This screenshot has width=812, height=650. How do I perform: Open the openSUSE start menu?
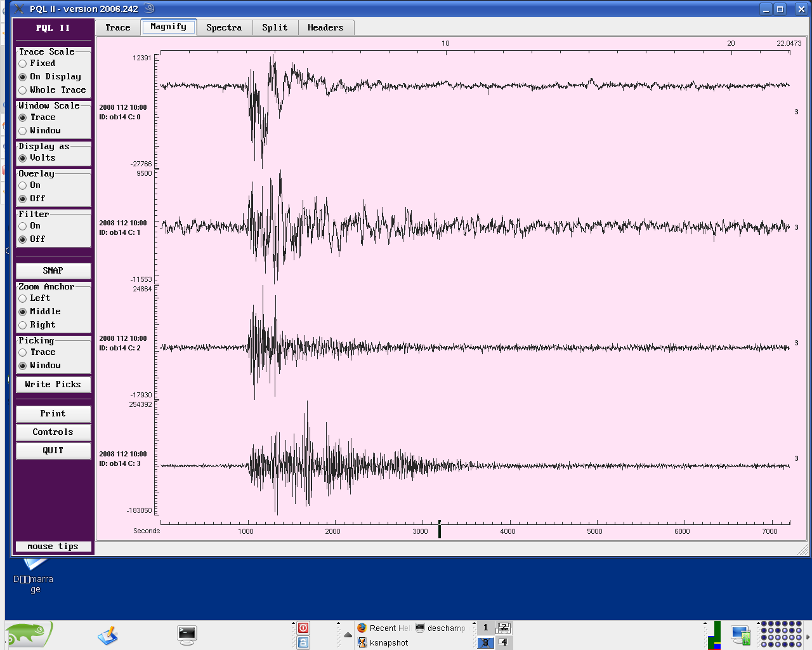29,634
